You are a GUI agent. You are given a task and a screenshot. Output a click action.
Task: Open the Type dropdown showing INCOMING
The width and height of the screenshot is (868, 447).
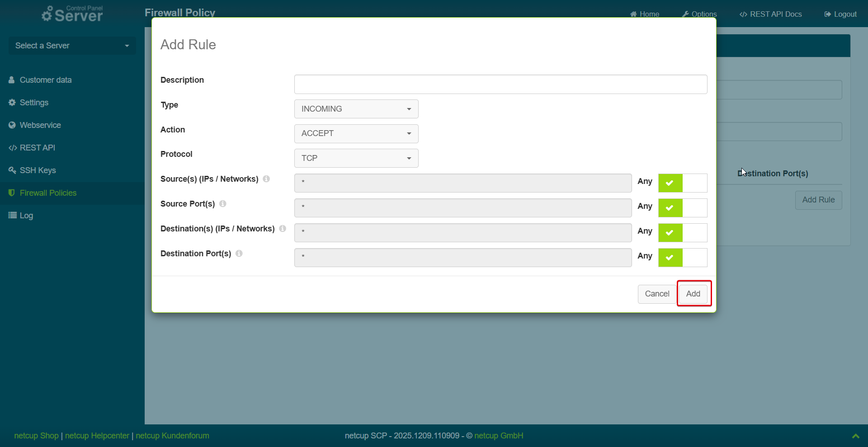(x=356, y=109)
